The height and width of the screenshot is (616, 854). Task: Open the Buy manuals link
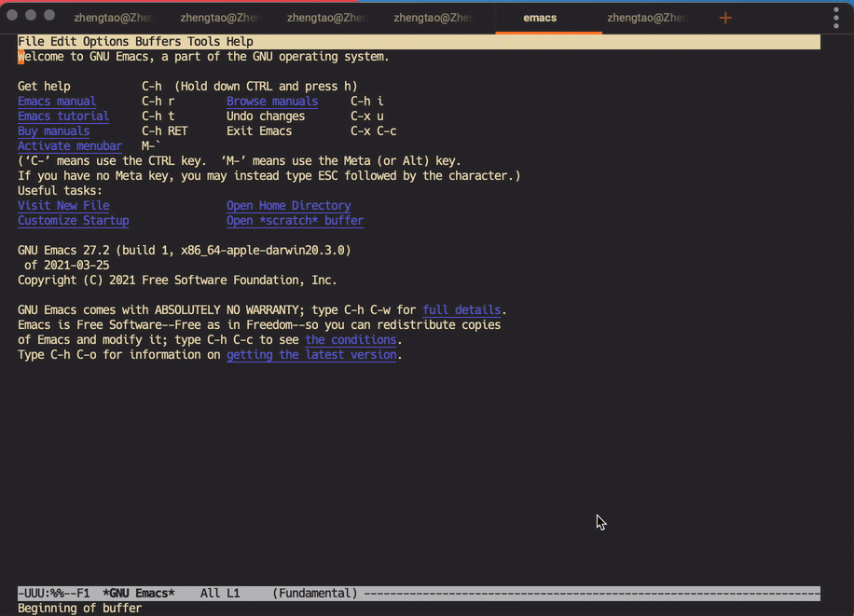point(54,131)
